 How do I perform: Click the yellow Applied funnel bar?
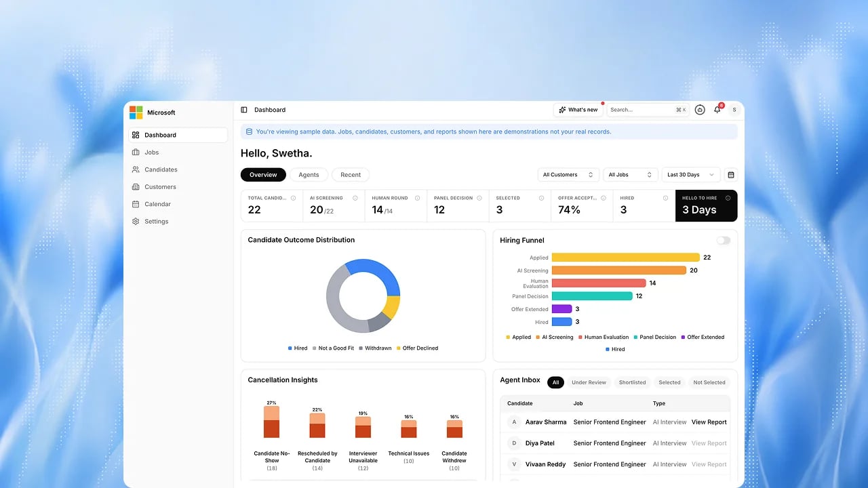click(625, 258)
